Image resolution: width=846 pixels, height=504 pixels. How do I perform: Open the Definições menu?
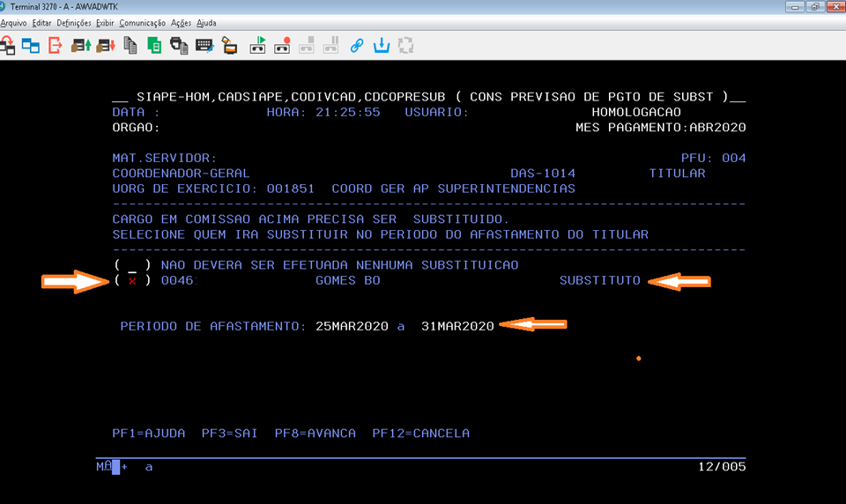click(74, 23)
